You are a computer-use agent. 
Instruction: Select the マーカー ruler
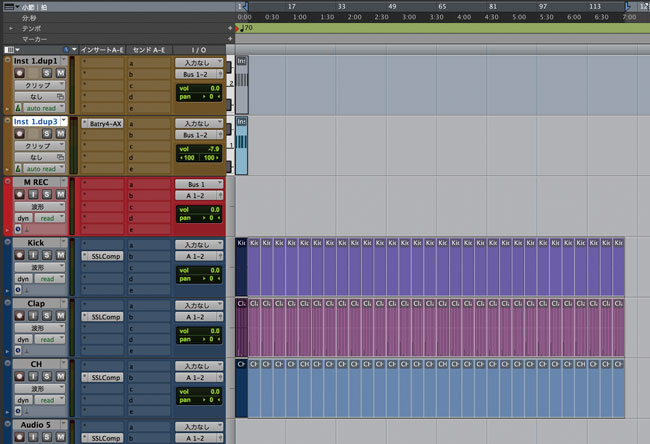coord(34,39)
